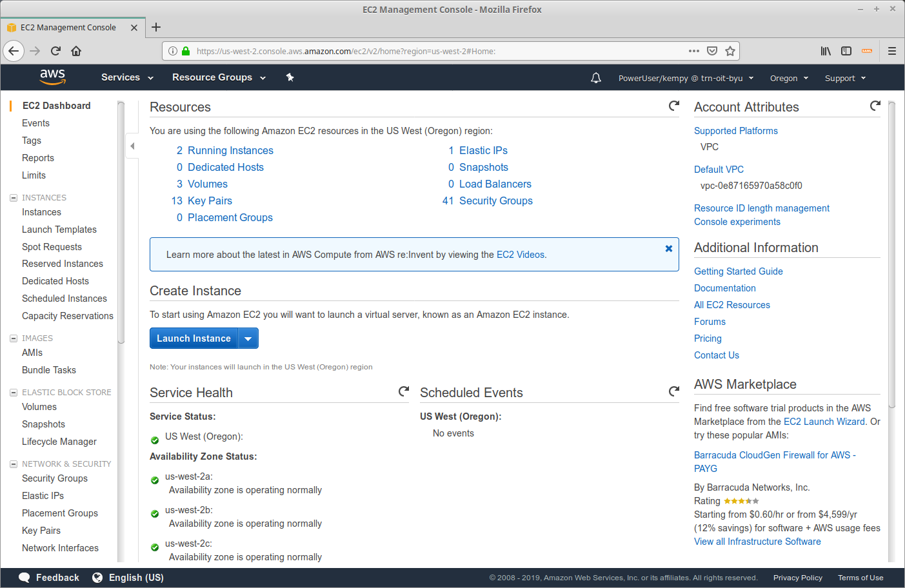Show site information icon in address bar

pos(173,51)
